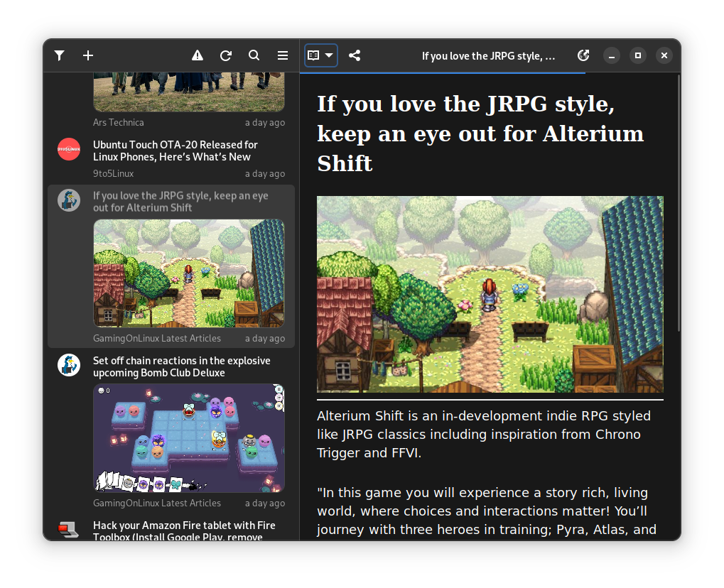Click the 'Alterium Shift is an in-development' paragraph
This screenshot has height=588, width=724.
tap(483, 435)
